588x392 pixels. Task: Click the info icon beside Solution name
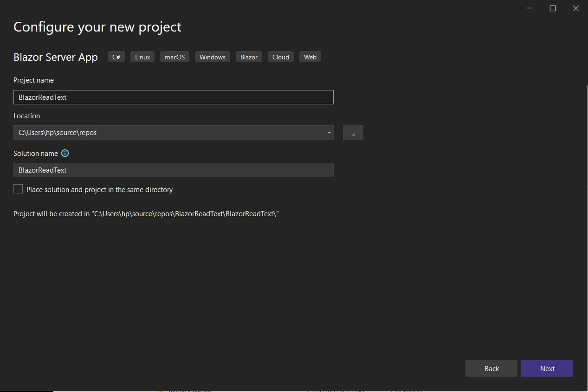coord(65,153)
